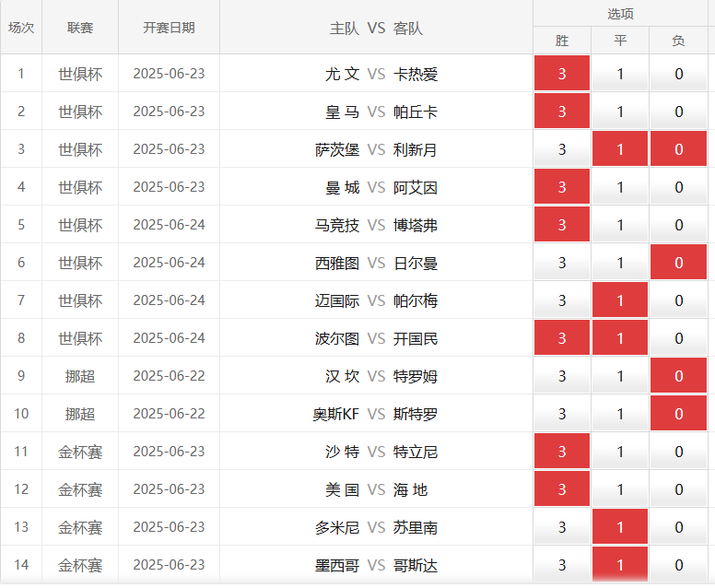Toggle win option 3 for 皇马 VS 帕丘卡
Image resolution: width=715 pixels, height=588 pixels.
[562, 112]
